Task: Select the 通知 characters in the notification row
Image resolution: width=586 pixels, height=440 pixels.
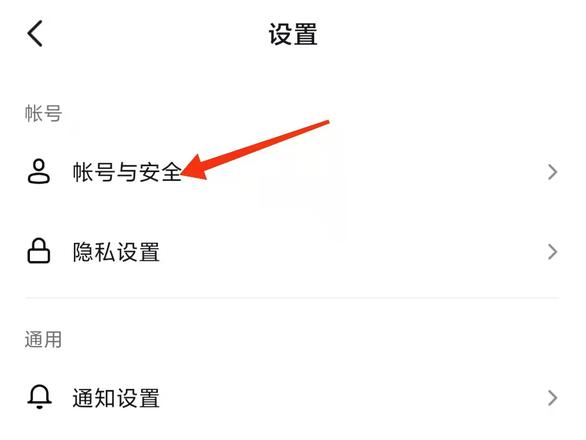Action: (94, 398)
